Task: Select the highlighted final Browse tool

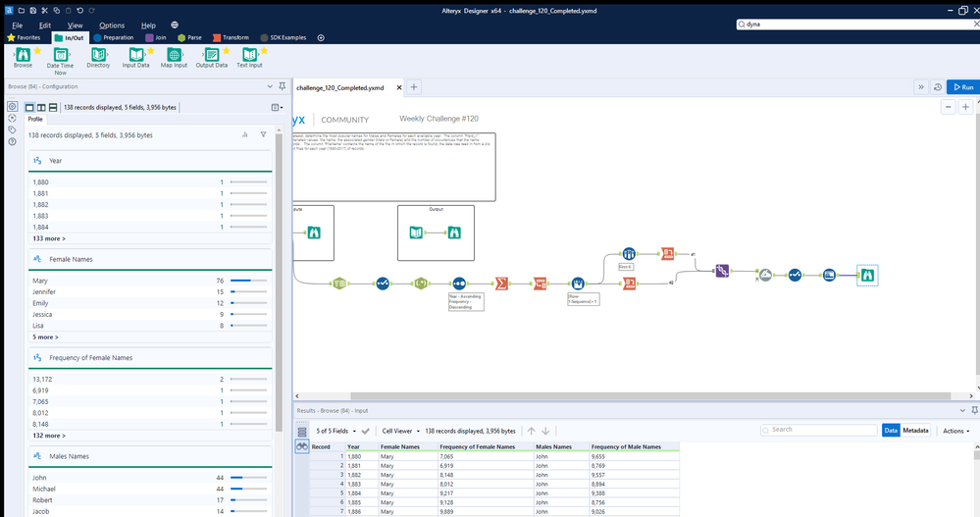Action: 867,275
